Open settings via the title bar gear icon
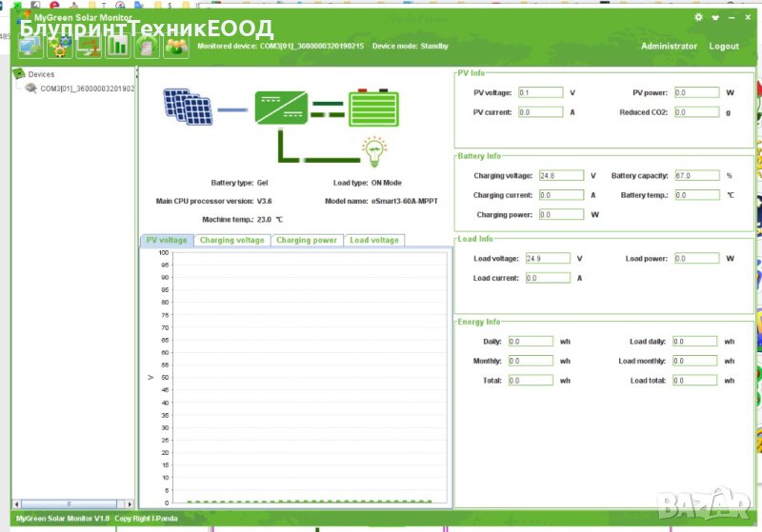Viewport: 762px width, 532px height. (699, 17)
